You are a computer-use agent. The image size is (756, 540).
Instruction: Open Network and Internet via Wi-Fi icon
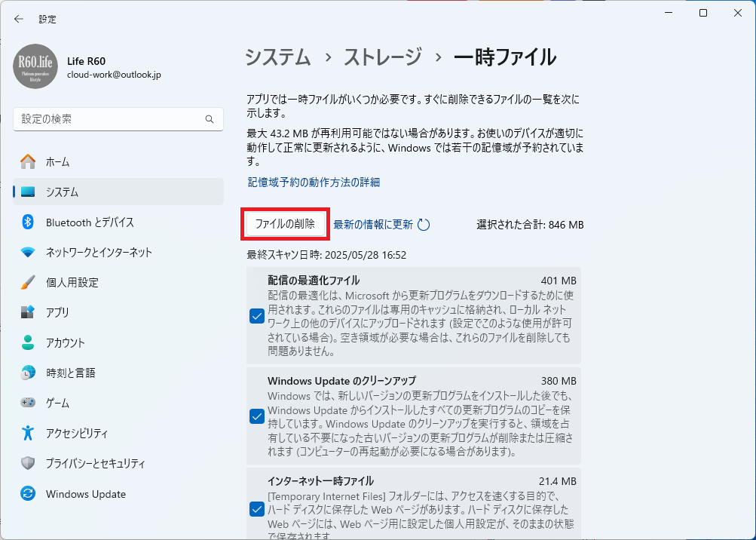click(x=28, y=252)
